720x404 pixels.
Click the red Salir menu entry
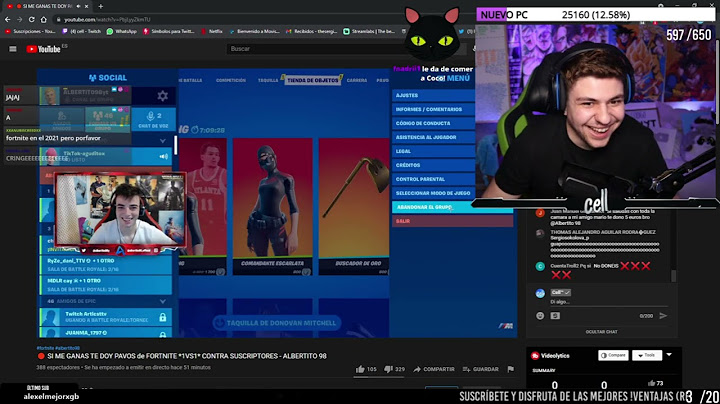click(452, 221)
